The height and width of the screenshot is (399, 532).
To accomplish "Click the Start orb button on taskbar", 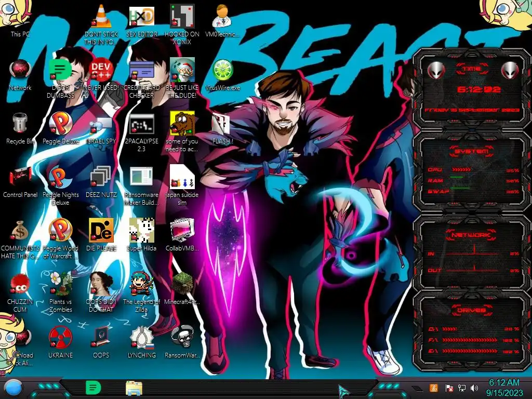I will (14, 388).
